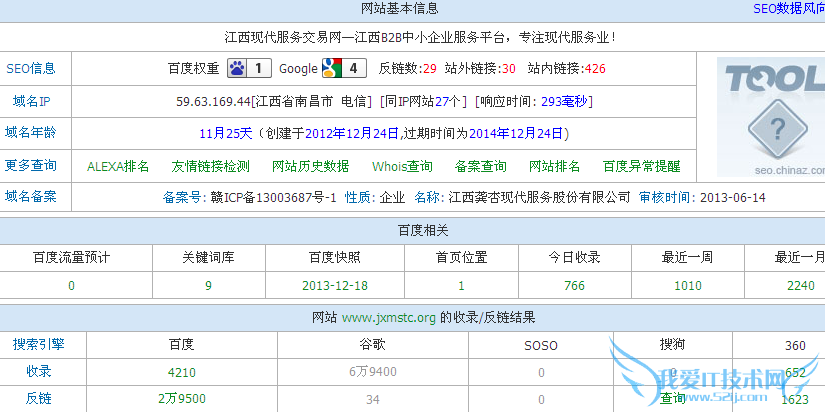This screenshot has height=412, width=825.
Task: Click the SOSO column header
Action: click(x=541, y=346)
